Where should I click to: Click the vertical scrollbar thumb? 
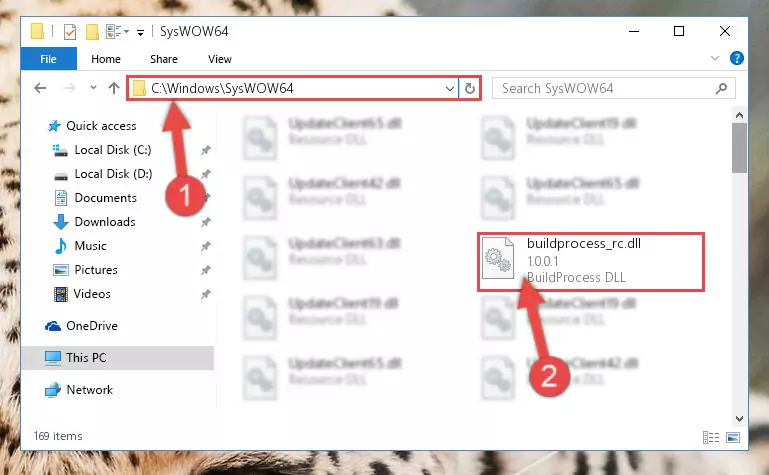(739, 148)
